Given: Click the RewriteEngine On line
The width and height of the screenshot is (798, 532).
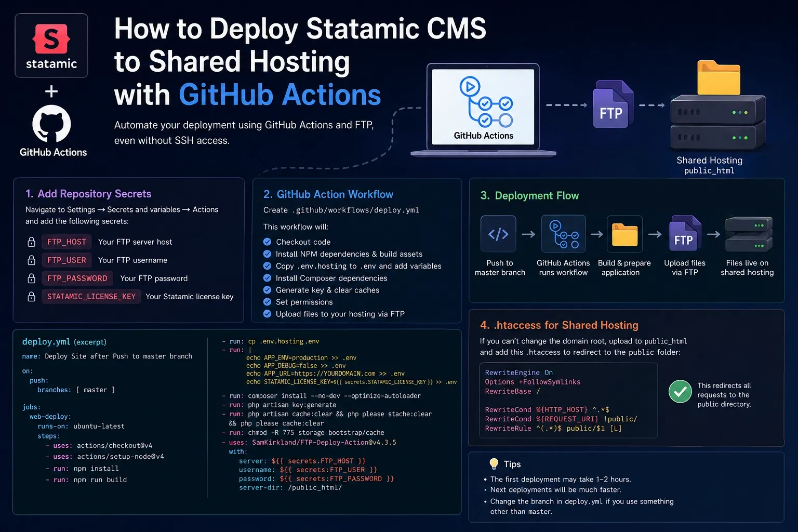Looking at the screenshot, I should click(519, 373).
